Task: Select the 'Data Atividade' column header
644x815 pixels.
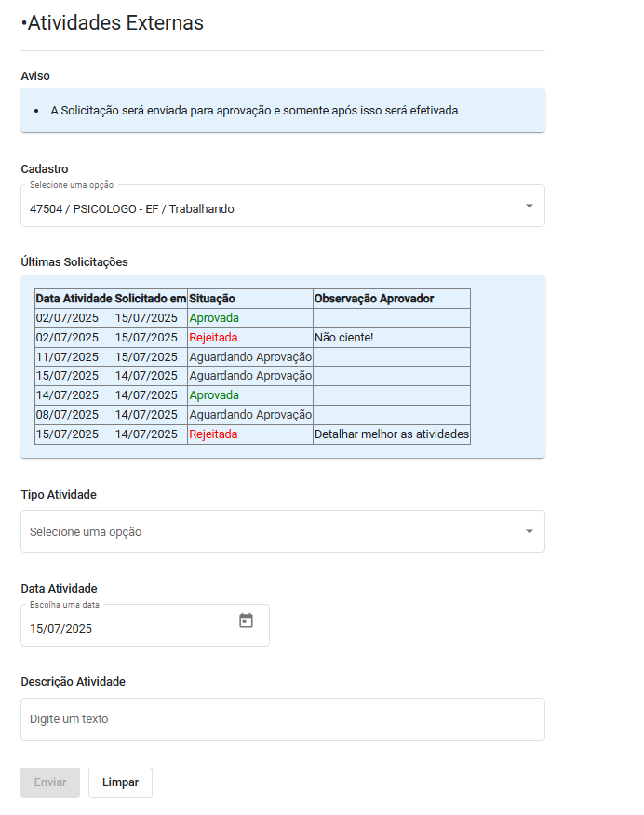Action: coord(74,299)
